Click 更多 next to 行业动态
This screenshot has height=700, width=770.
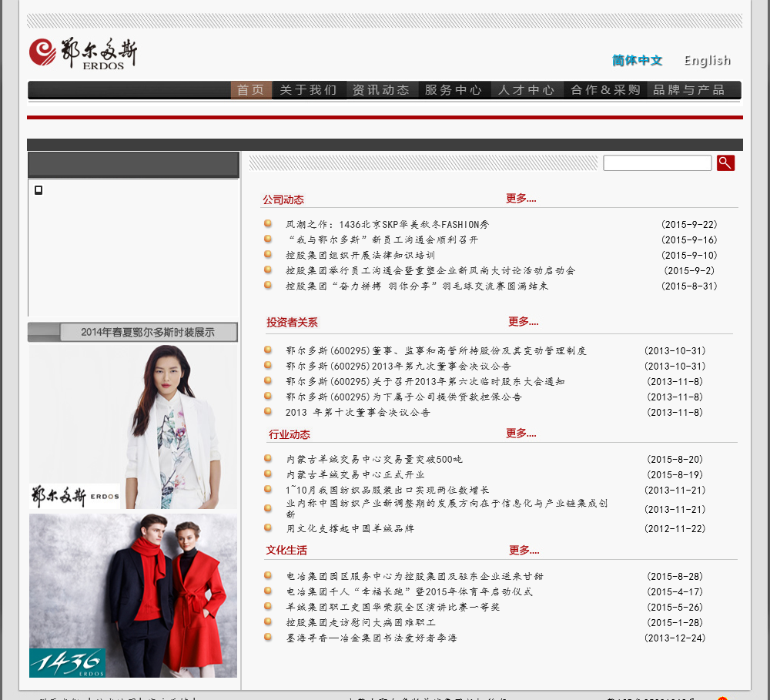521,434
